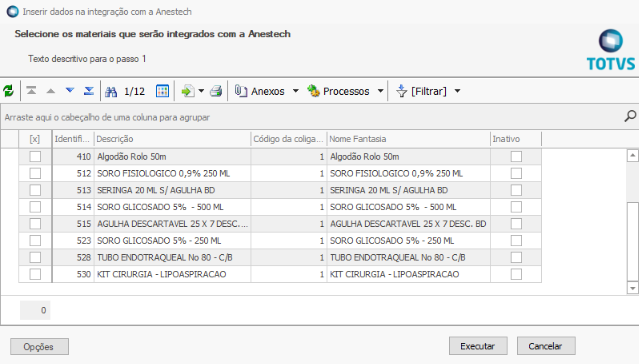The image size is (639, 364).
Task: Sort by Nome Fantasia column header
Action: 409,139
